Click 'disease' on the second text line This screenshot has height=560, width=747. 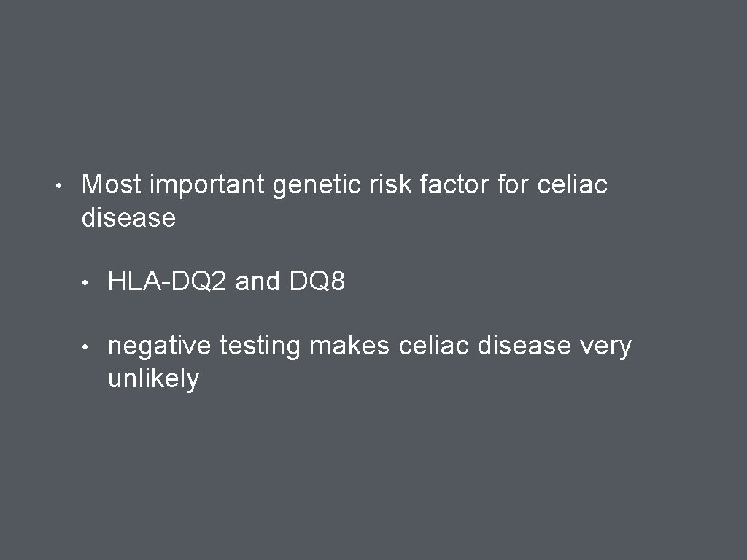pyautogui.click(x=128, y=217)
